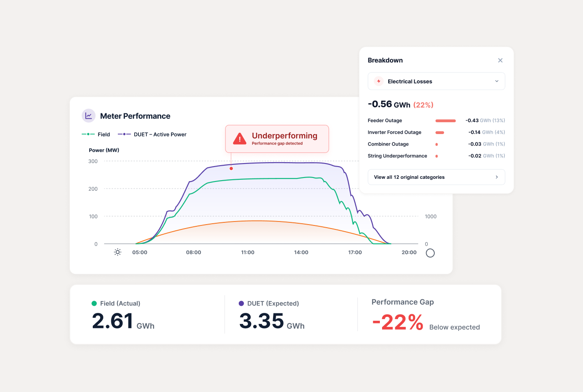Click the 17:00 time axis label
583x392 pixels.
point(355,252)
